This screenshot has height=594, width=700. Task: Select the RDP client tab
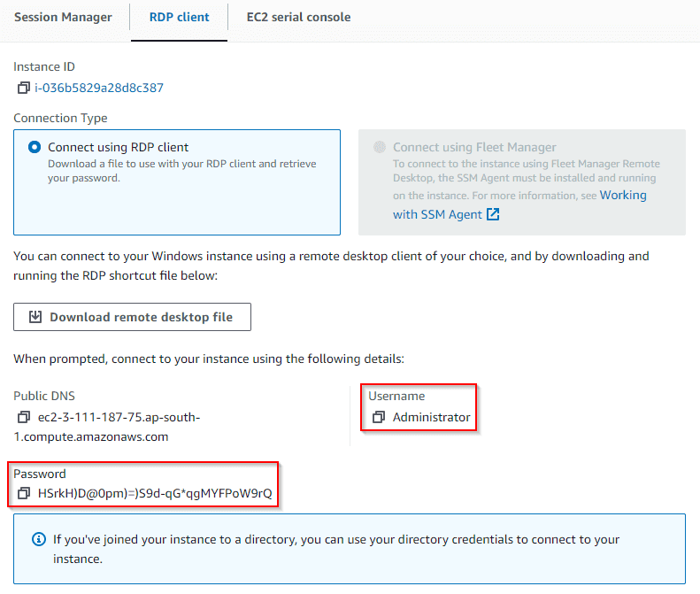(180, 17)
